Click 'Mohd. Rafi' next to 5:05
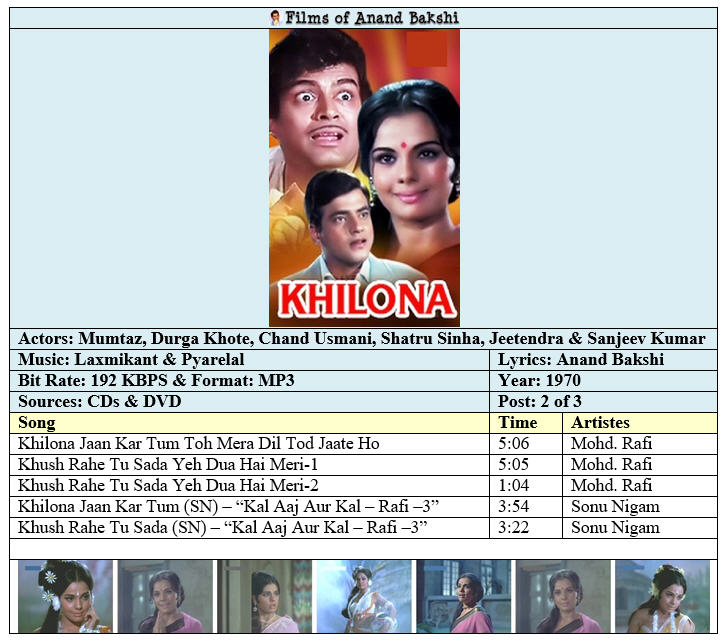This screenshot has height=641, width=727. (x=640, y=464)
